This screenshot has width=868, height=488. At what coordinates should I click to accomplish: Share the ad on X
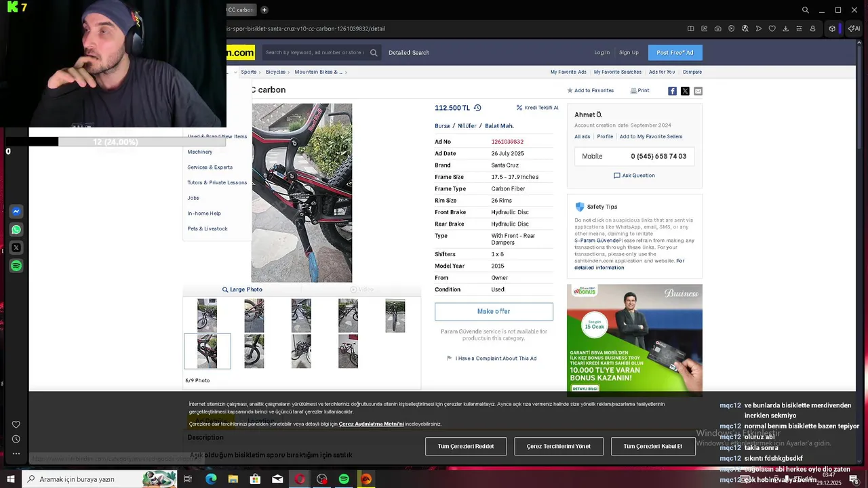tap(685, 91)
